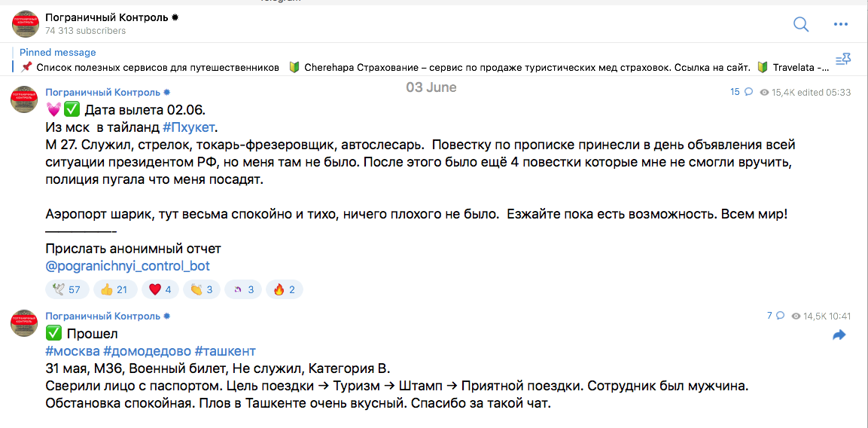Open the three-dots more options menu

click(x=841, y=24)
